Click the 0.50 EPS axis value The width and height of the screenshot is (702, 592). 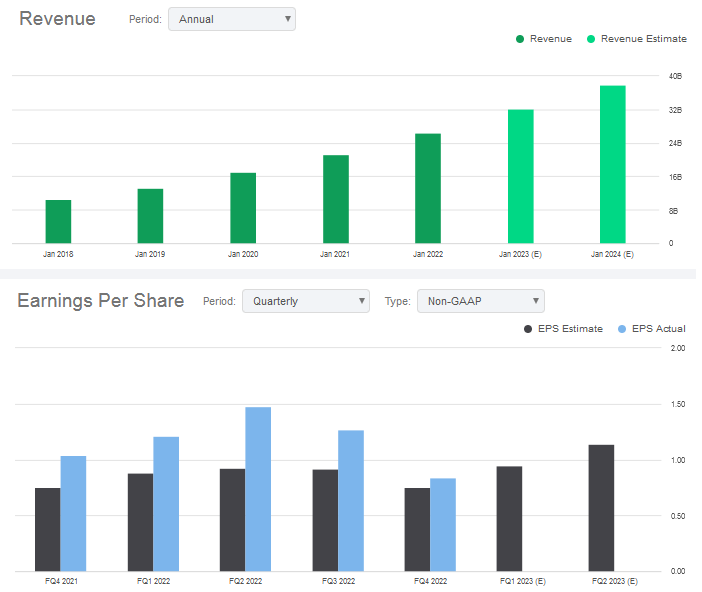(678, 516)
